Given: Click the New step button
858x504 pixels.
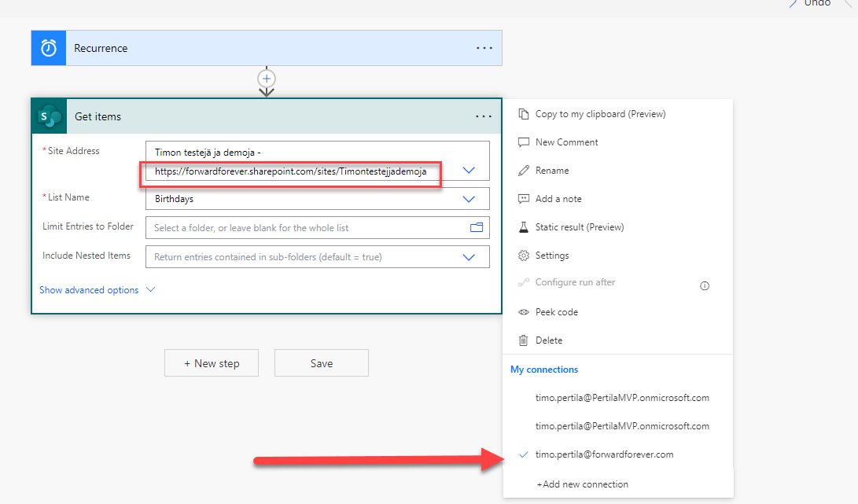Looking at the screenshot, I should tap(212, 363).
